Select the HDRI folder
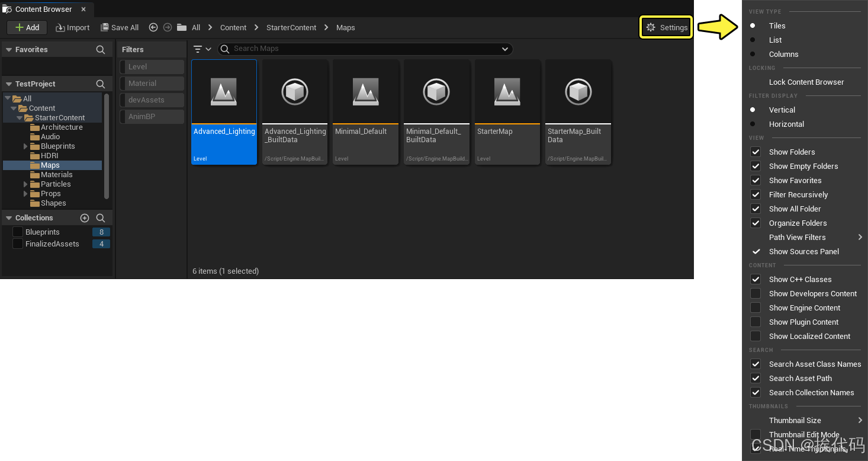This screenshot has width=868, height=461. [x=44, y=156]
